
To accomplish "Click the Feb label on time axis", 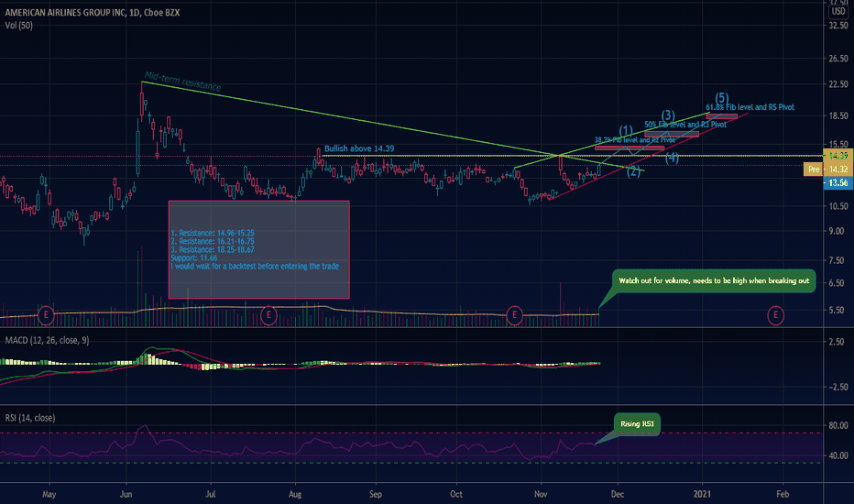I will (783, 494).
